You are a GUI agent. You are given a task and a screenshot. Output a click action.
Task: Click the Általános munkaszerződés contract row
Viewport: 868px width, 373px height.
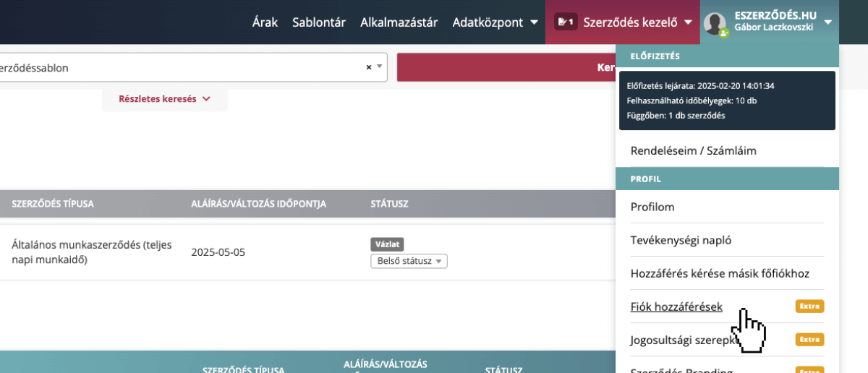click(91, 252)
